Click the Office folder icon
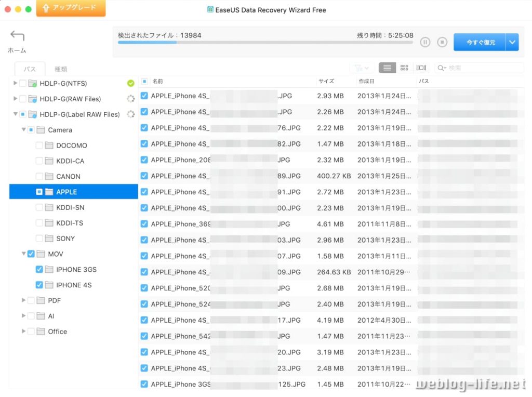 click(x=41, y=331)
